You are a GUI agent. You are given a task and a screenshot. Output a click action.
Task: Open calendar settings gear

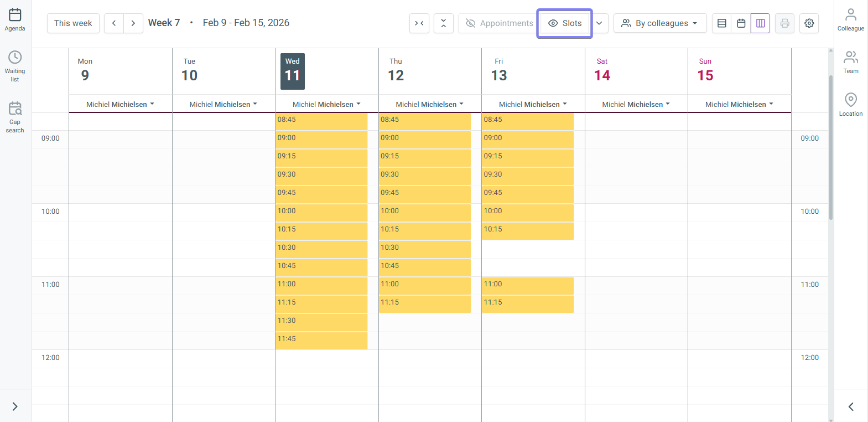(809, 23)
